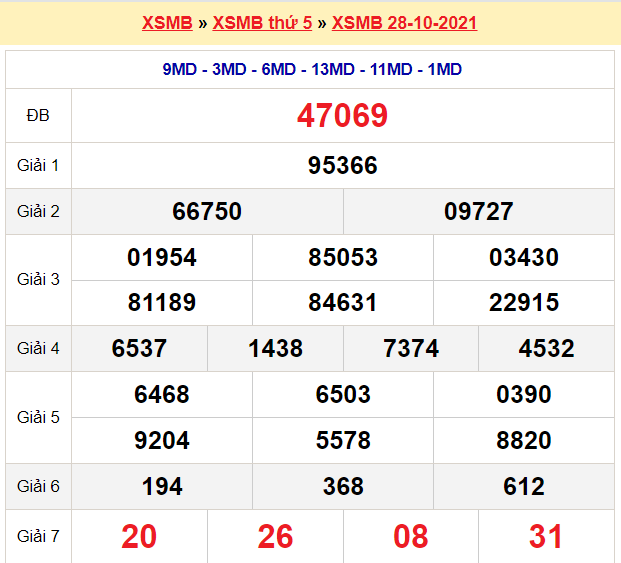Click the Giải 2 number 66750
This screenshot has width=621, height=563.
tap(207, 212)
